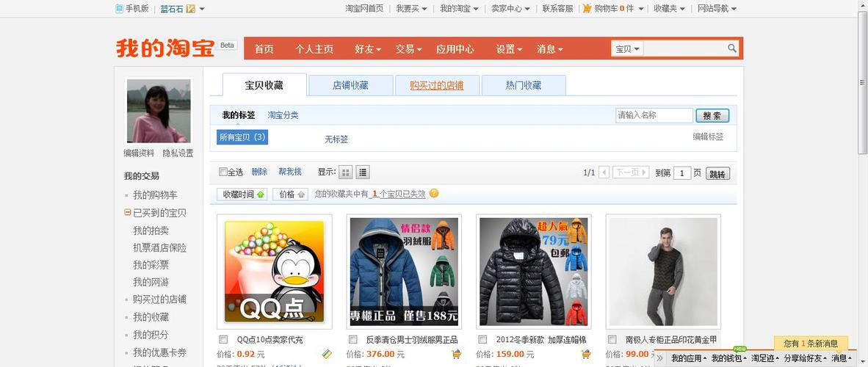Open the QQ点 product thumbnail

coord(274,272)
